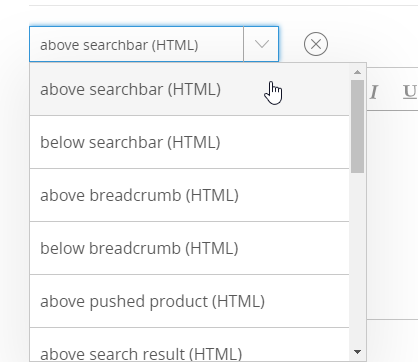Screen dimensions: 418x362
Task: Click the letter I italic button
Action: (374, 92)
